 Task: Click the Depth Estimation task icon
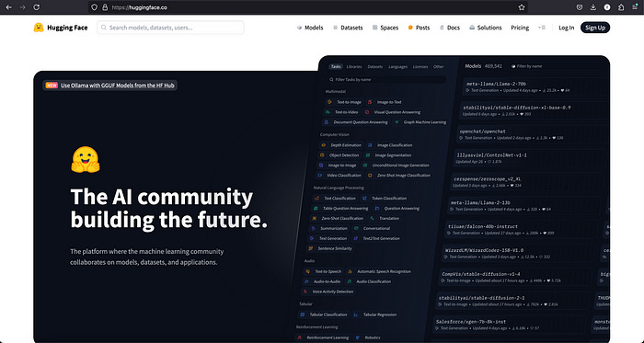[324, 145]
